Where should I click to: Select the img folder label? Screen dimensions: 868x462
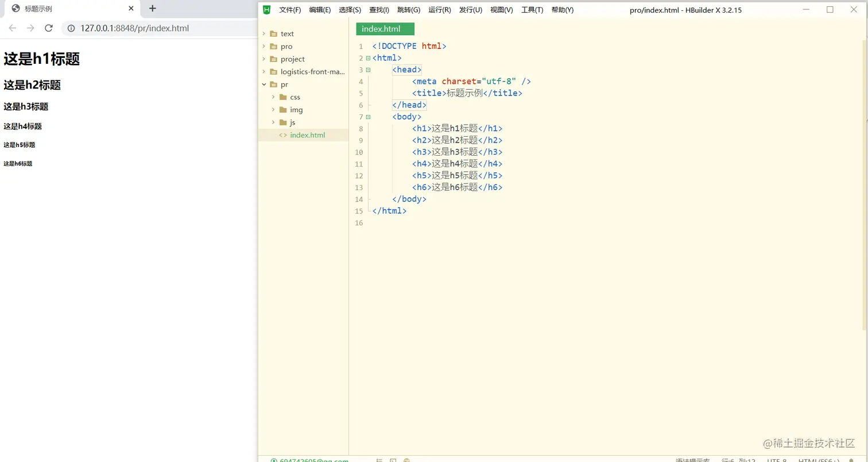pyautogui.click(x=296, y=110)
